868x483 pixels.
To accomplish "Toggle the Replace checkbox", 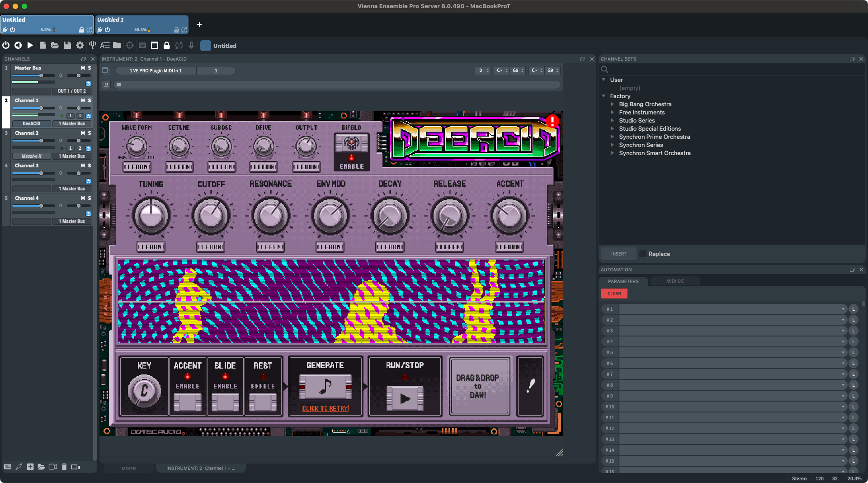I will 642,254.
